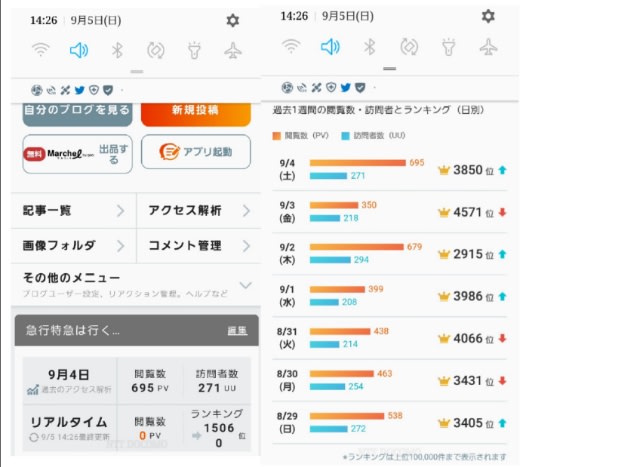Toggle Bluetooth in right quick settings
The height and width of the screenshot is (467, 640).
click(369, 47)
